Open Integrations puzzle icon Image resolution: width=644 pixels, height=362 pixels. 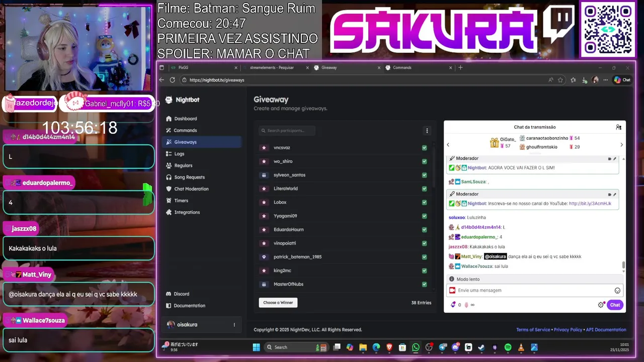169,212
